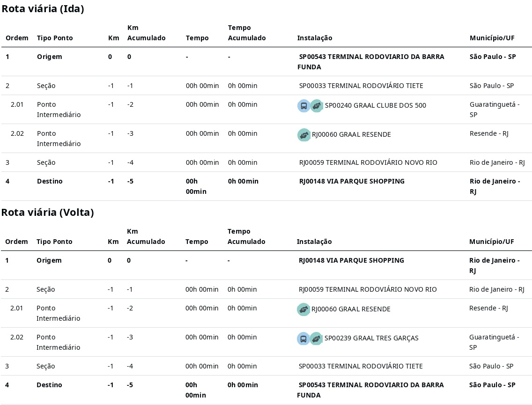This screenshot has width=532, height=405.
Task: Click handshake icon beside GRAAL TRES GARÇAS
Action: click(316, 339)
